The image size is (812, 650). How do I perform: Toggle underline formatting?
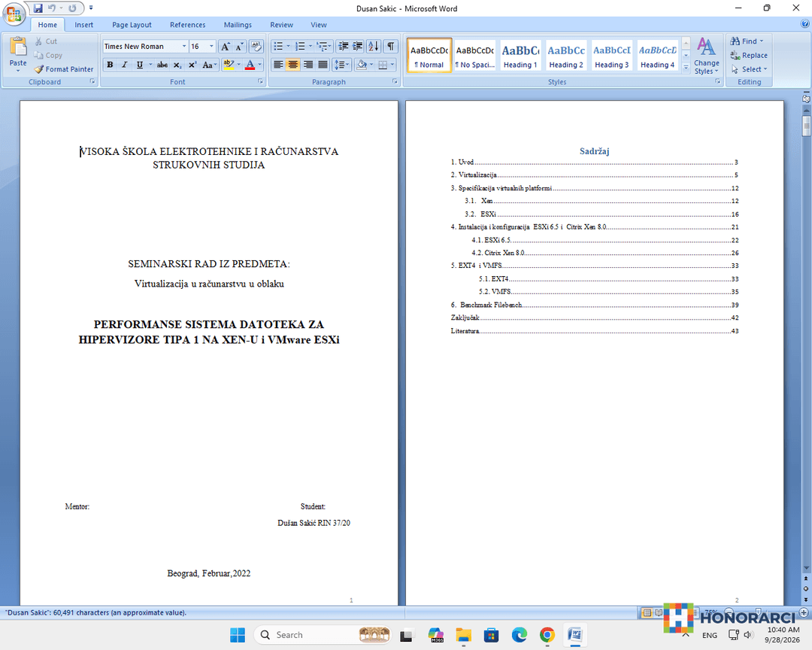139,65
